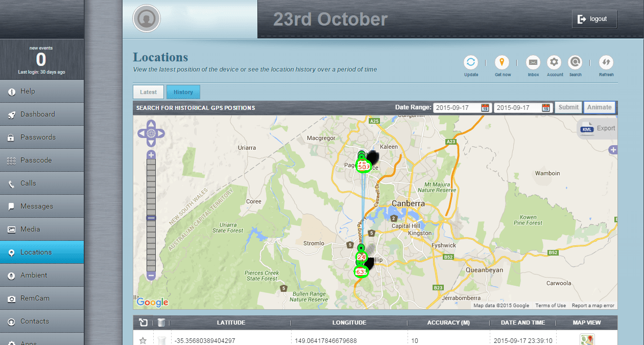
Task: Click the trash icon in table header
Action: pos(161,323)
